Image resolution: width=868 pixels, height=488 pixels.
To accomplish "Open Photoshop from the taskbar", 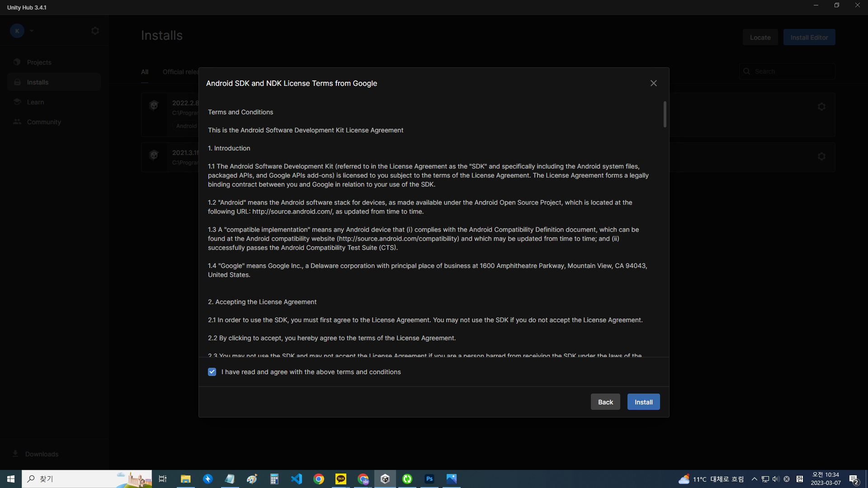I will point(429,479).
